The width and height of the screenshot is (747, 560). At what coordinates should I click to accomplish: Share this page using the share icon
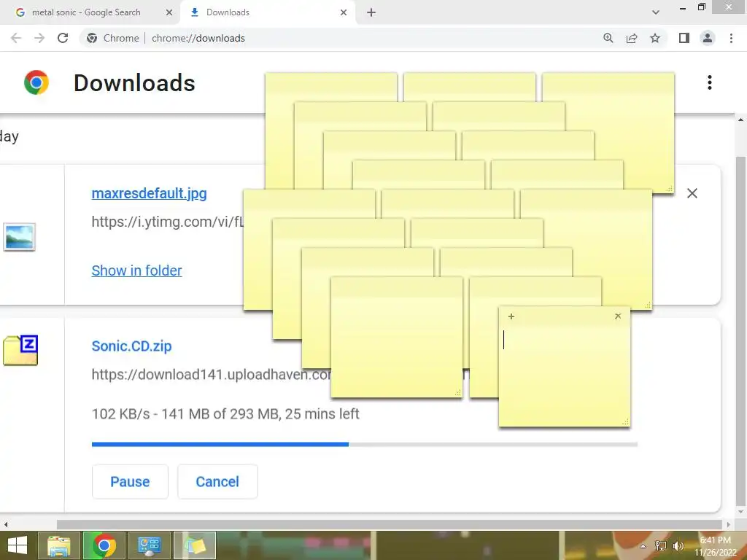point(632,38)
